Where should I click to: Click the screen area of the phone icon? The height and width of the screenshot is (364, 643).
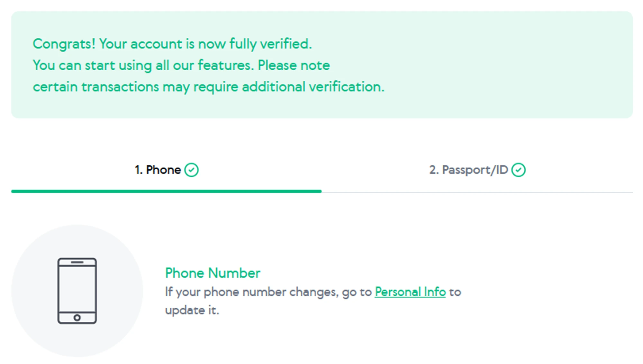click(77, 289)
